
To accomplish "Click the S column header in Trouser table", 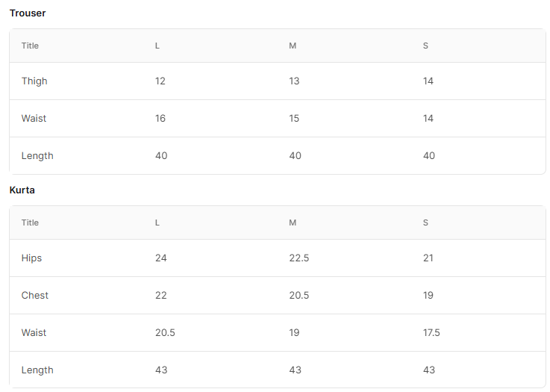I will click(425, 46).
